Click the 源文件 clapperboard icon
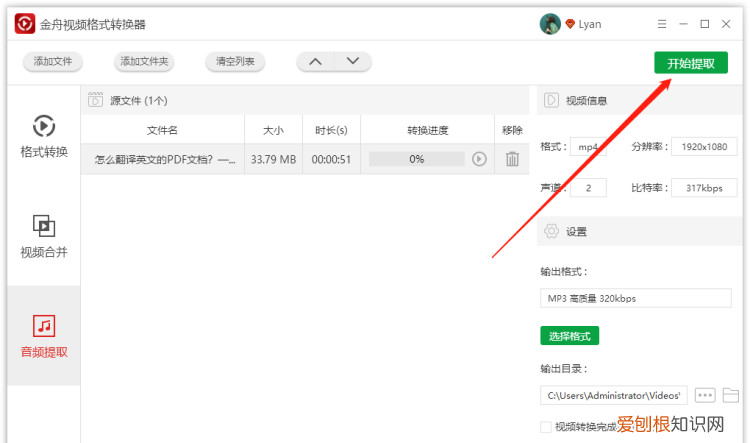 (95, 100)
